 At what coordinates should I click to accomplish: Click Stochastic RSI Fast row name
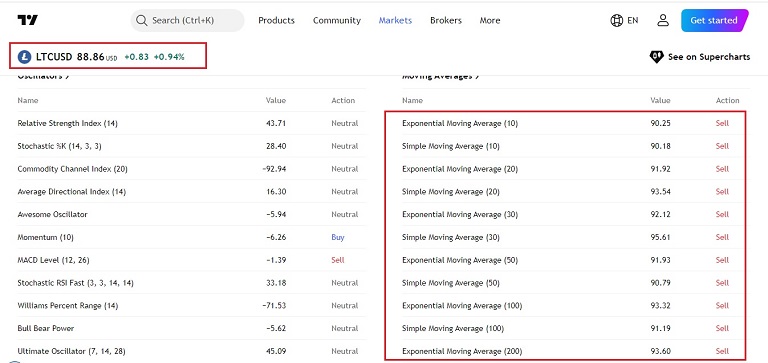pyautogui.click(x=75, y=283)
